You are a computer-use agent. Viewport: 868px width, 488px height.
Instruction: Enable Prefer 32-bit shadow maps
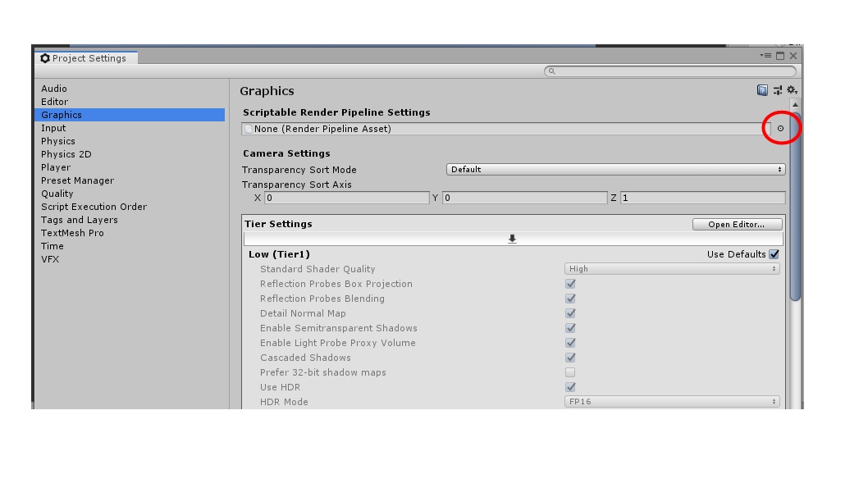click(570, 372)
